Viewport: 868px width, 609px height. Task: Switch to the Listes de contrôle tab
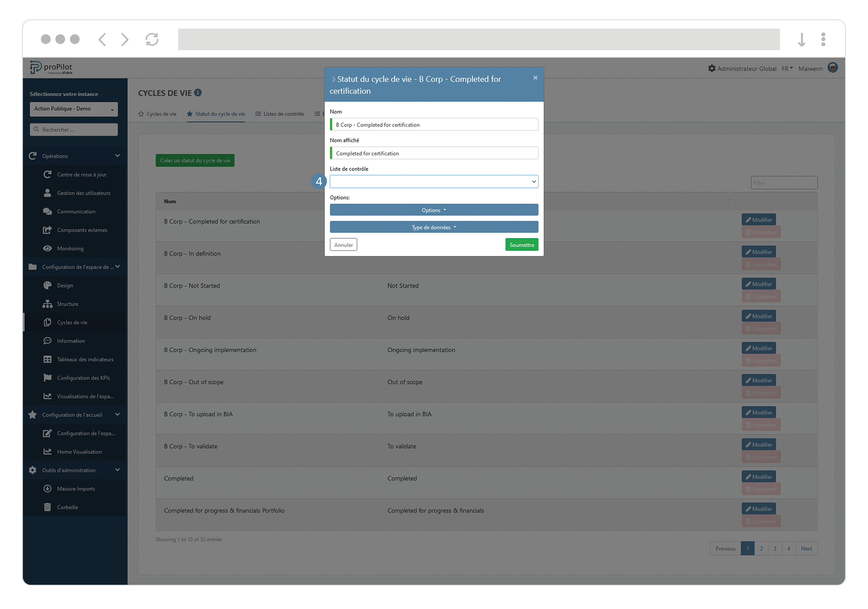283,114
